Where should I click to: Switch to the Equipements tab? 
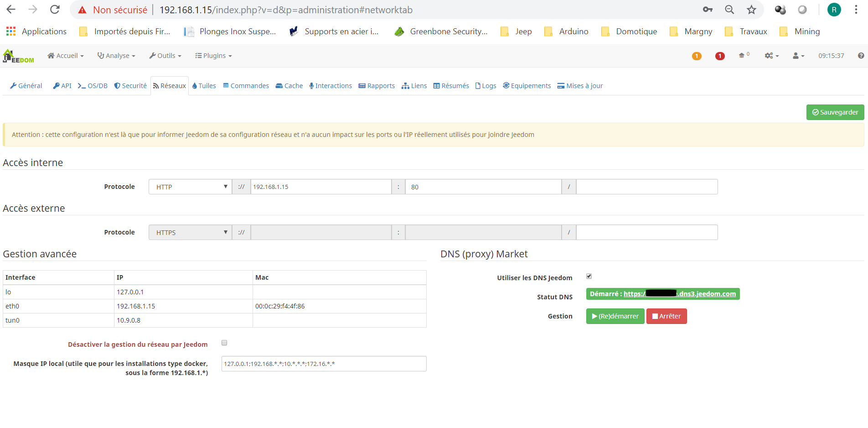click(x=527, y=86)
